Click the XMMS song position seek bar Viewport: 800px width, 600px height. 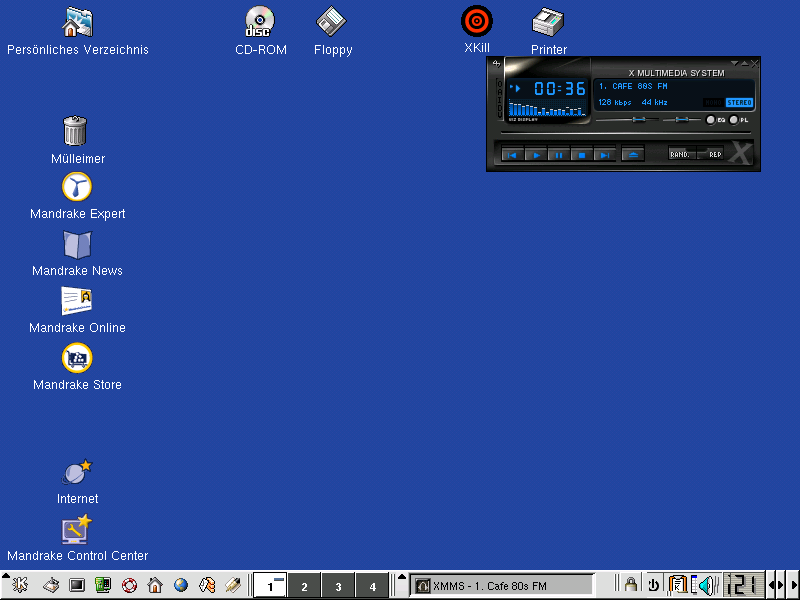[626, 133]
